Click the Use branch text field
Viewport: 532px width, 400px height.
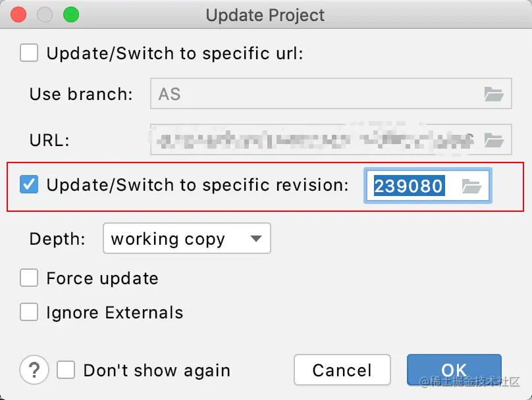(316, 94)
